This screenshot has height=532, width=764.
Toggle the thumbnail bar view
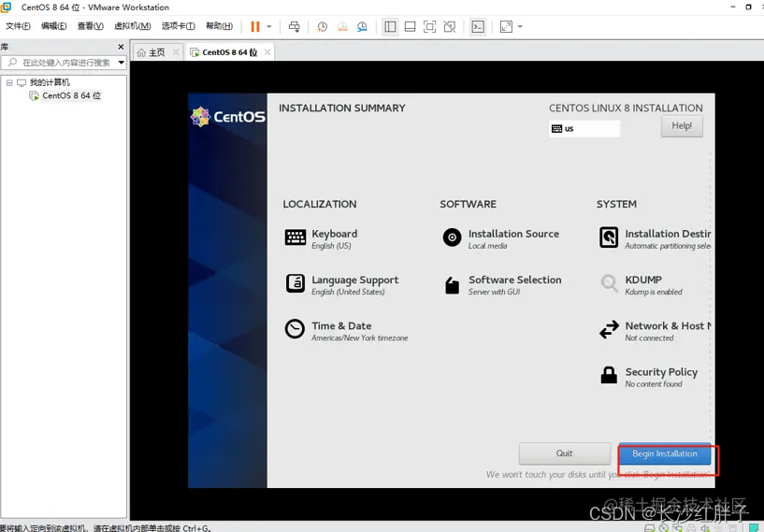pos(411,27)
